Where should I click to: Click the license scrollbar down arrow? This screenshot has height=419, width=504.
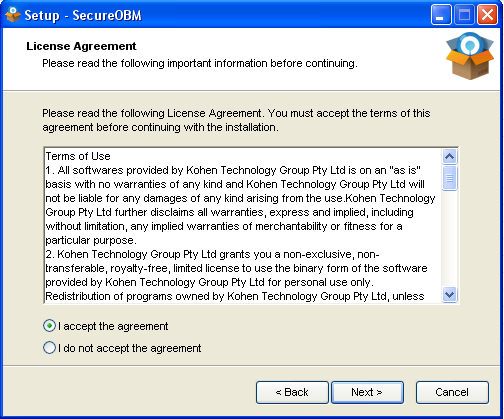pos(449,295)
